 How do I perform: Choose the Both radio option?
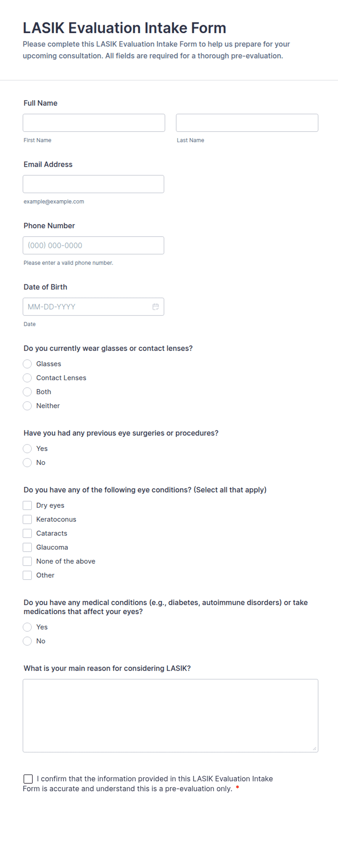(x=27, y=392)
